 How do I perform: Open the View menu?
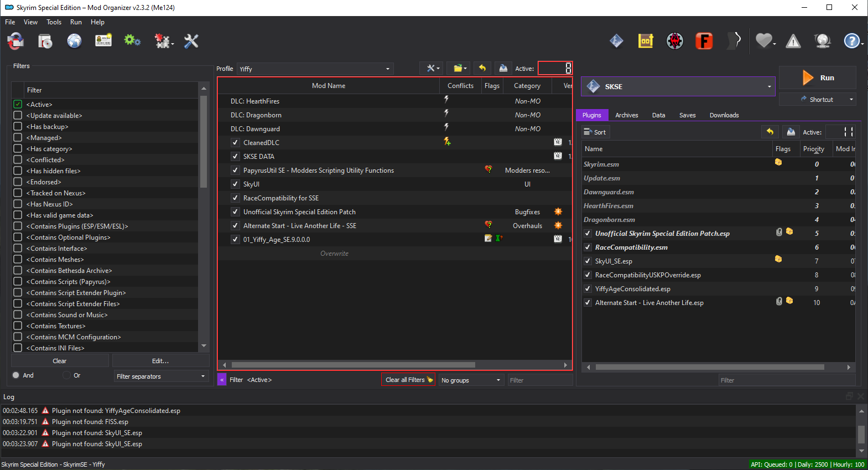coord(30,22)
